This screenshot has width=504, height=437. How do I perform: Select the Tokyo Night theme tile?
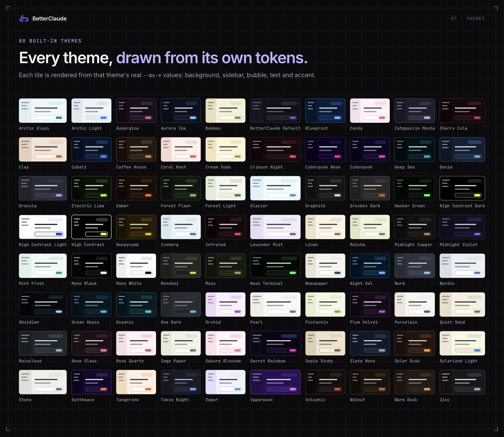click(x=181, y=382)
